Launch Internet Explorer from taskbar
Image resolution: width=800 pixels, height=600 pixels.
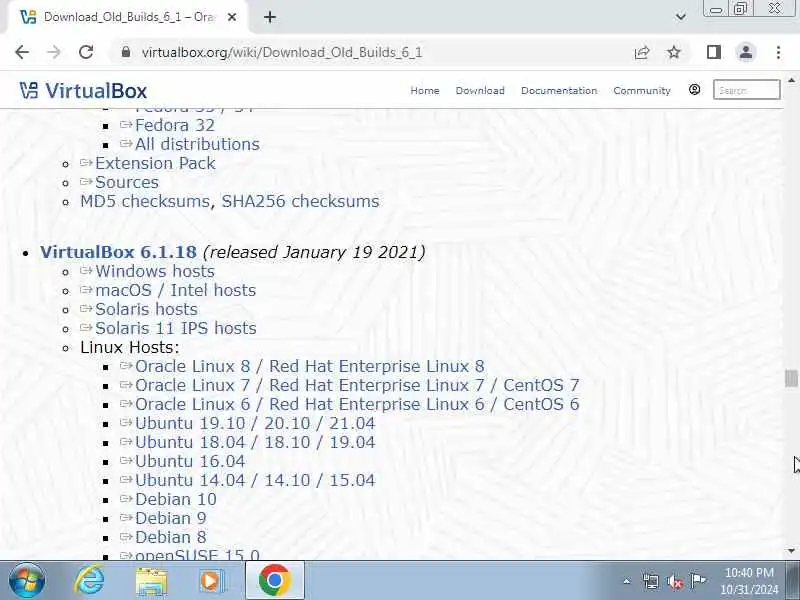coord(89,581)
